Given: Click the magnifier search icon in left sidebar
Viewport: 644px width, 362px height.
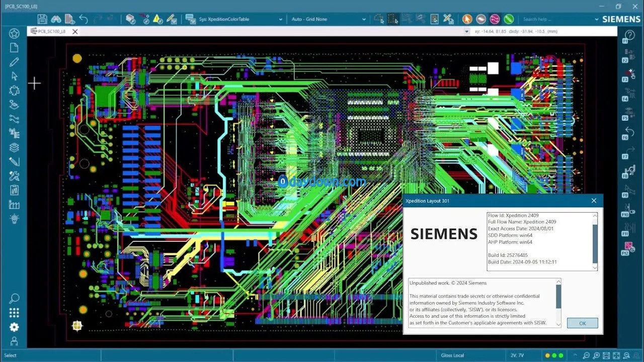Looking at the screenshot, I should [14, 299].
